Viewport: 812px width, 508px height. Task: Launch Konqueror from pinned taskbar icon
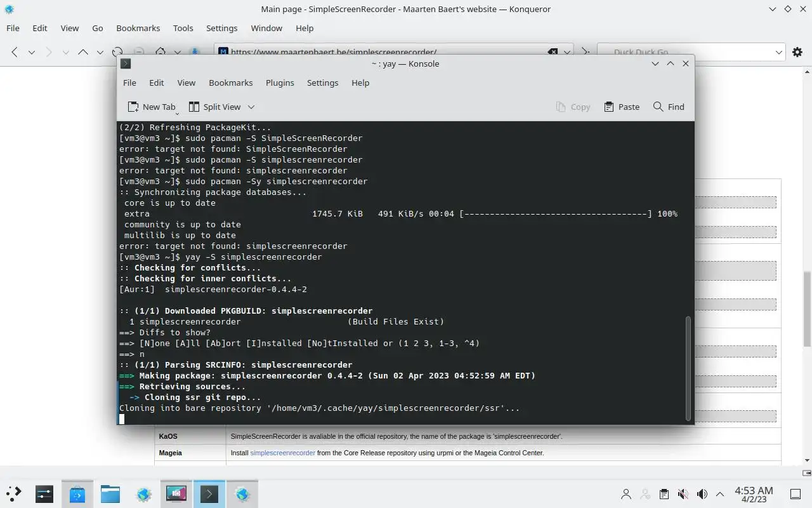pos(143,493)
